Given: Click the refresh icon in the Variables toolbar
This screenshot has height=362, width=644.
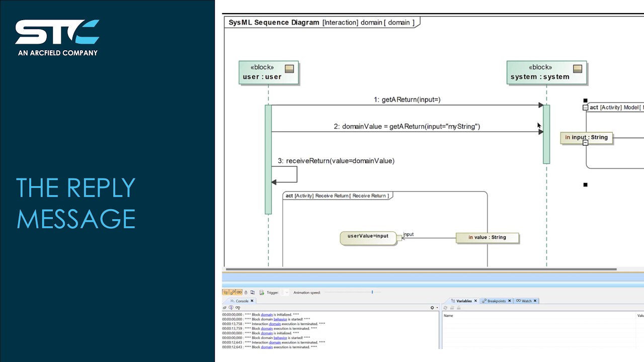Looking at the screenshot, I should point(445,308).
